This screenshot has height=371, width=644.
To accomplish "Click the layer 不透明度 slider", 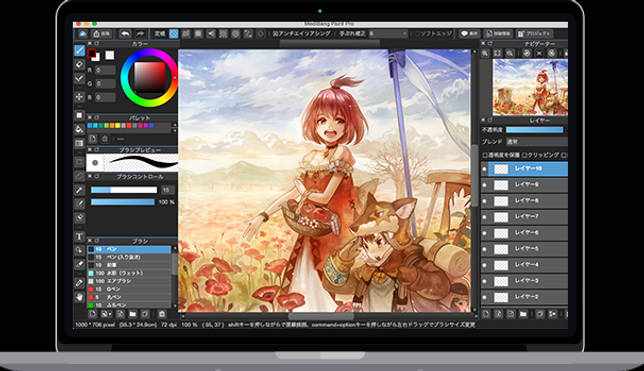I will [x=535, y=129].
